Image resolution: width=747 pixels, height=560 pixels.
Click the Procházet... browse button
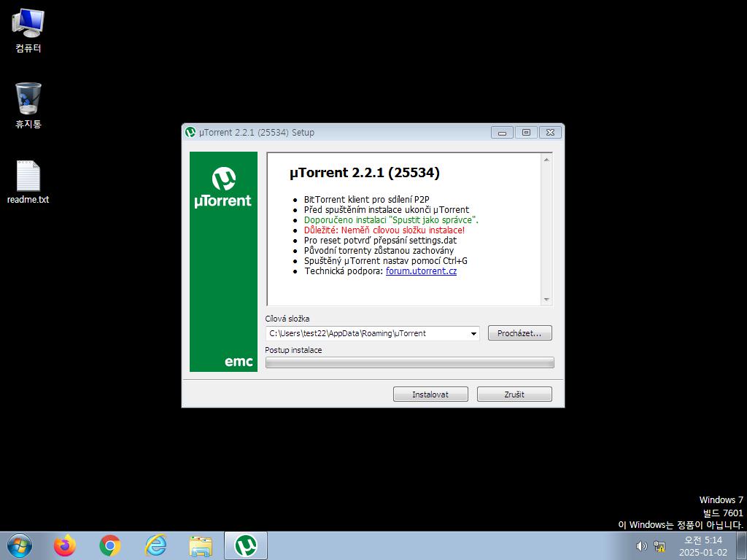[519, 333]
